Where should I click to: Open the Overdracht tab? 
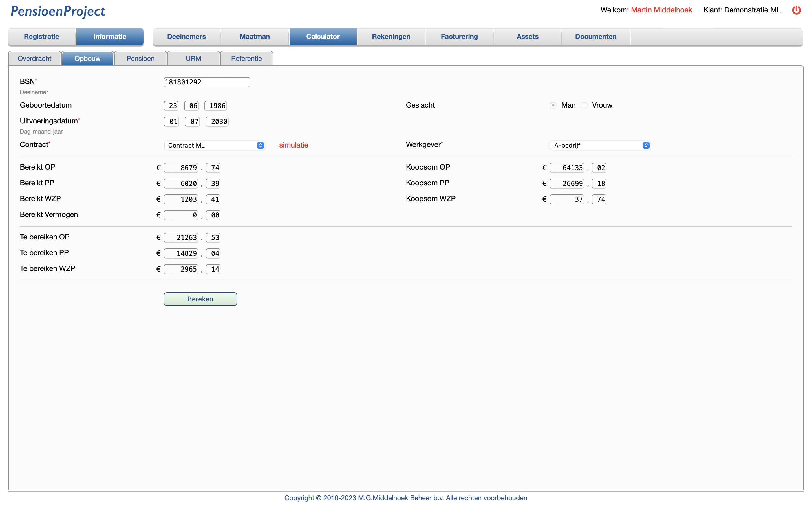pyautogui.click(x=35, y=58)
